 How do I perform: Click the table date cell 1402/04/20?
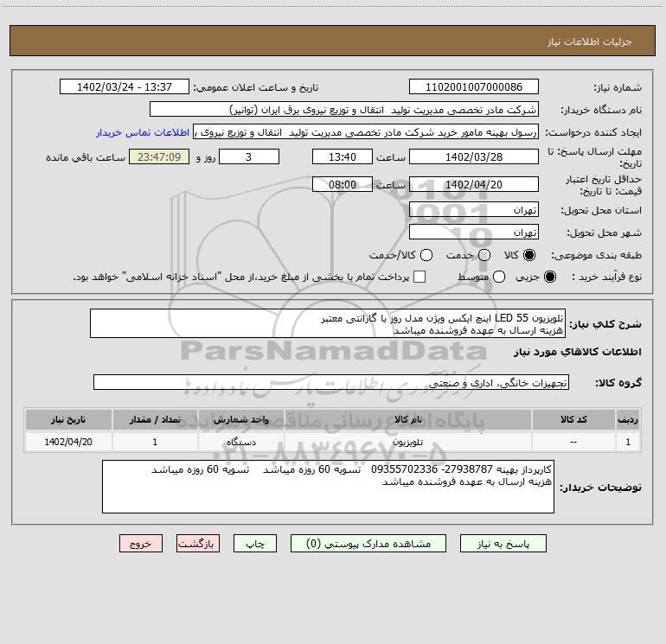point(68,442)
